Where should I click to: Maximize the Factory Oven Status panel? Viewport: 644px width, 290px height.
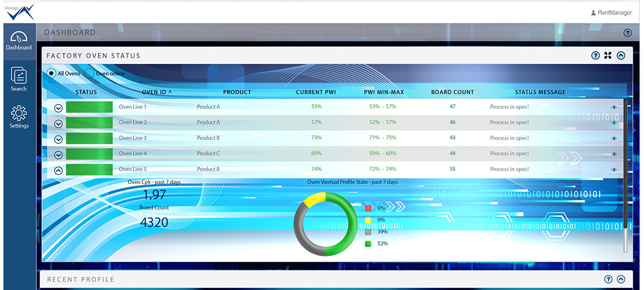pyautogui.click(x=608, y=56)
